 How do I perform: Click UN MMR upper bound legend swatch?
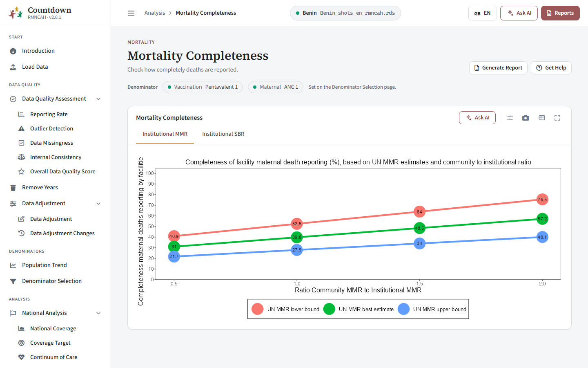(403, 309)
